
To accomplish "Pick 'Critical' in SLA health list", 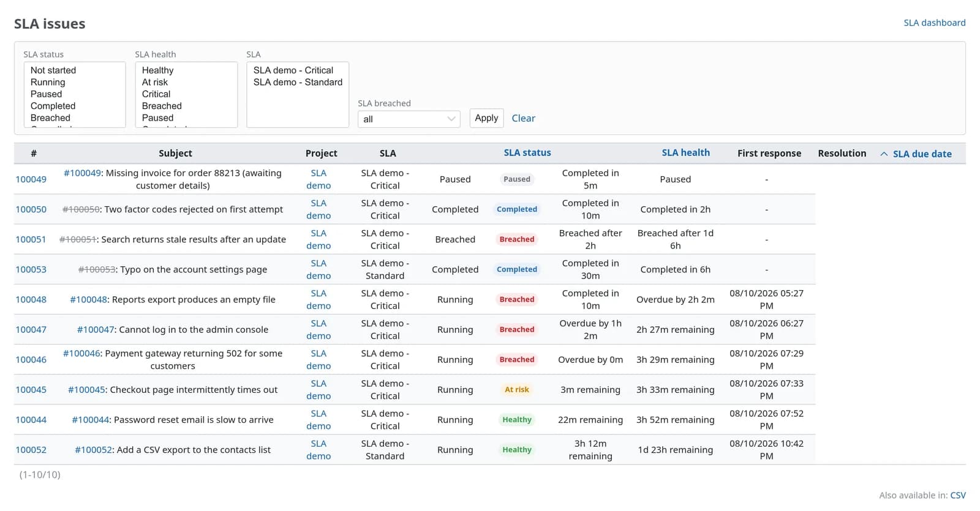I will pyautogui.click(x=156, y=94).
